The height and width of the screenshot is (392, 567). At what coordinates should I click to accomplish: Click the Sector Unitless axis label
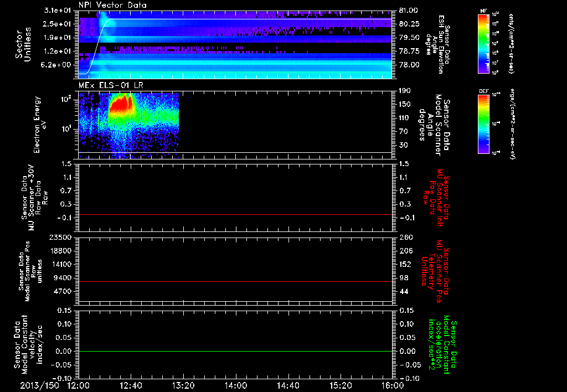click(23, 44)
